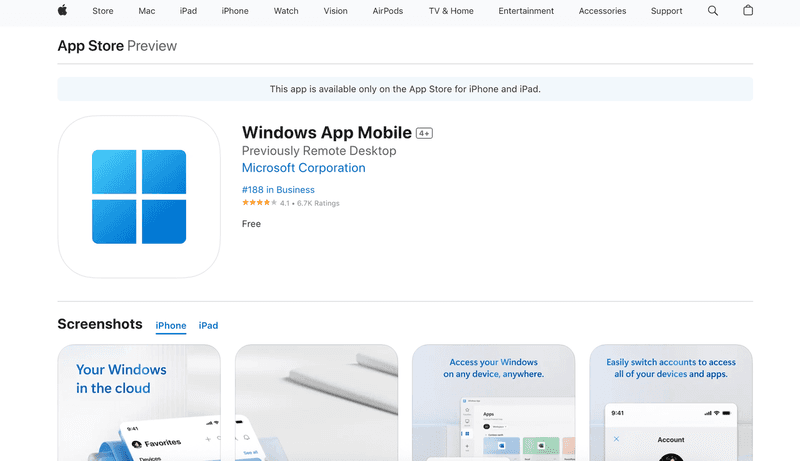Open the iPad navigation menu item
800x461 pixels.
coord(188,11)
